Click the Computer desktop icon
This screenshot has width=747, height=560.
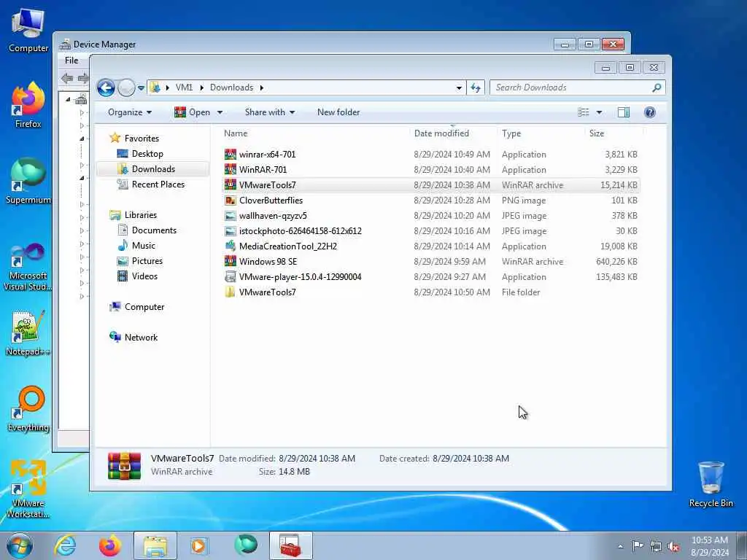tap(28, 30)
